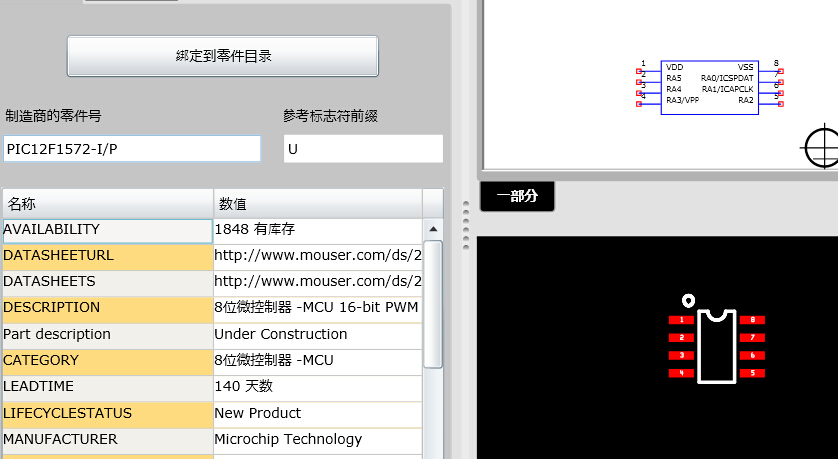Click the footprint outline in the PCB preview
This screenshot has width=838, height=459.
point(717,346)
